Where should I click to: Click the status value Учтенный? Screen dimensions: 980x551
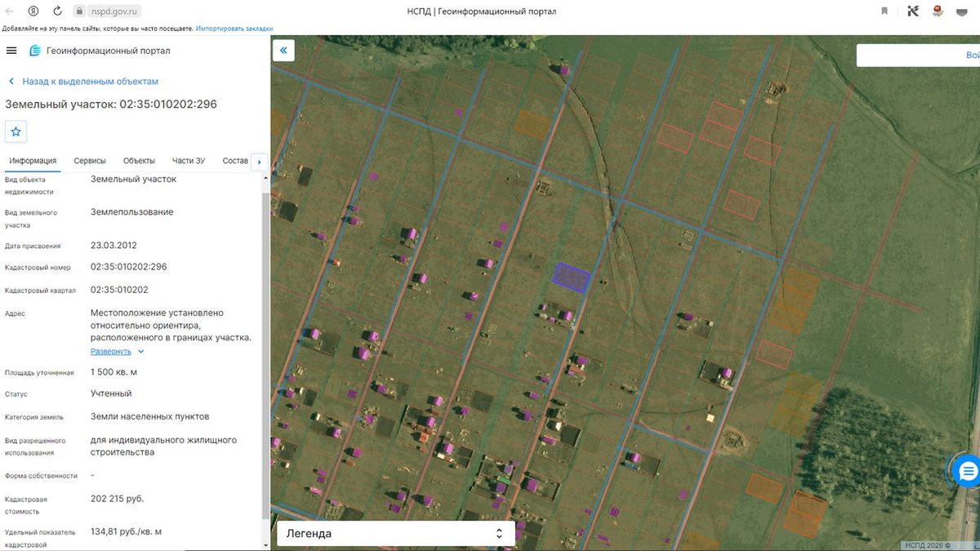(x=111, y=393)
